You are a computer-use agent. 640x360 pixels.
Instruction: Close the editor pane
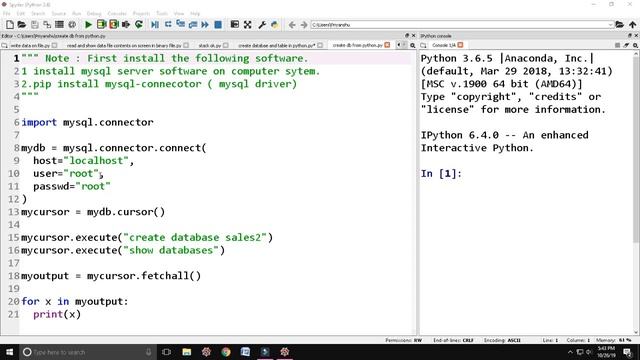coord(413,36)
